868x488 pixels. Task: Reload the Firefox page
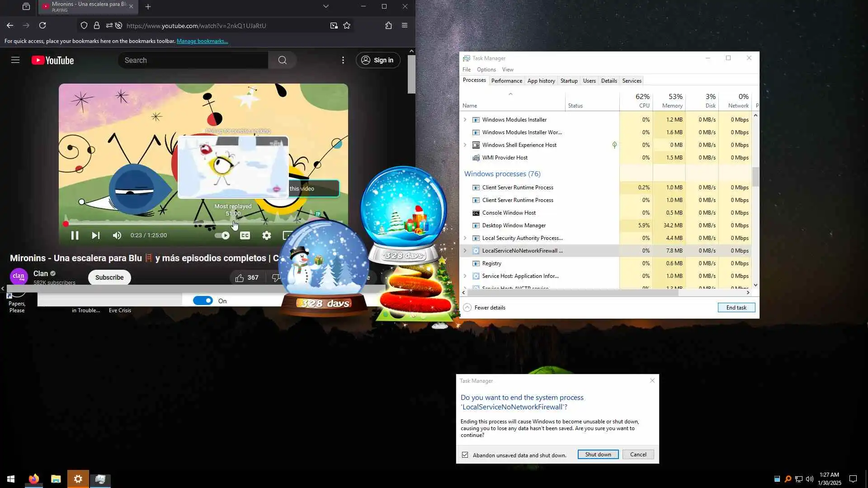pos(42,26)
